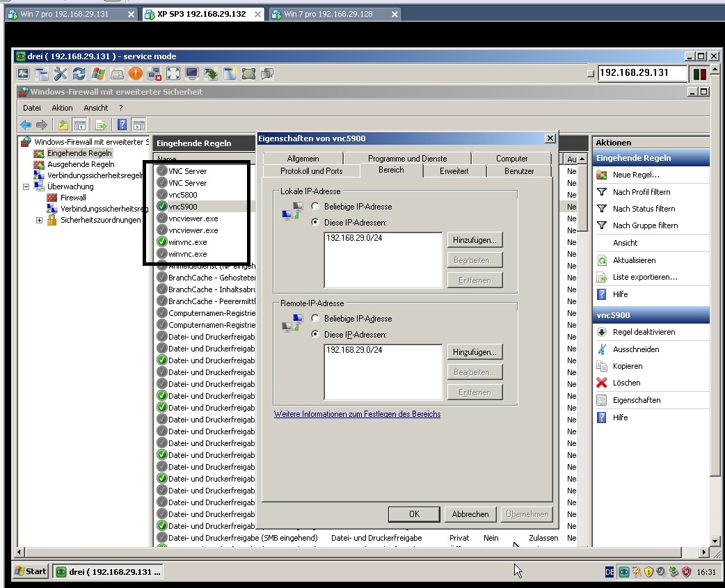Click the blue question mark help toolbar icon
Screen dimensions: 725x588
[x=122, y=125]
